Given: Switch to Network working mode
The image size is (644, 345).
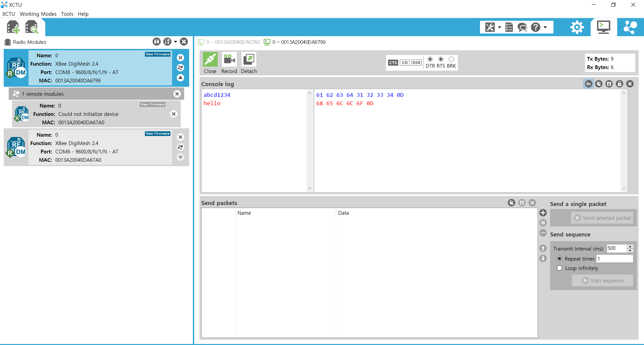Looking at the screenshot, I should pos(630,27).
